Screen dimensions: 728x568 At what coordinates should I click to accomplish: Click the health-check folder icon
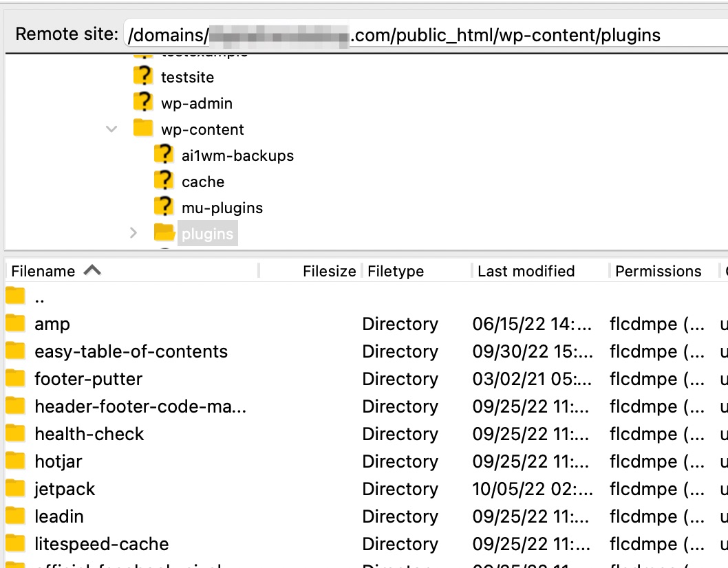(x=15, y=433)
